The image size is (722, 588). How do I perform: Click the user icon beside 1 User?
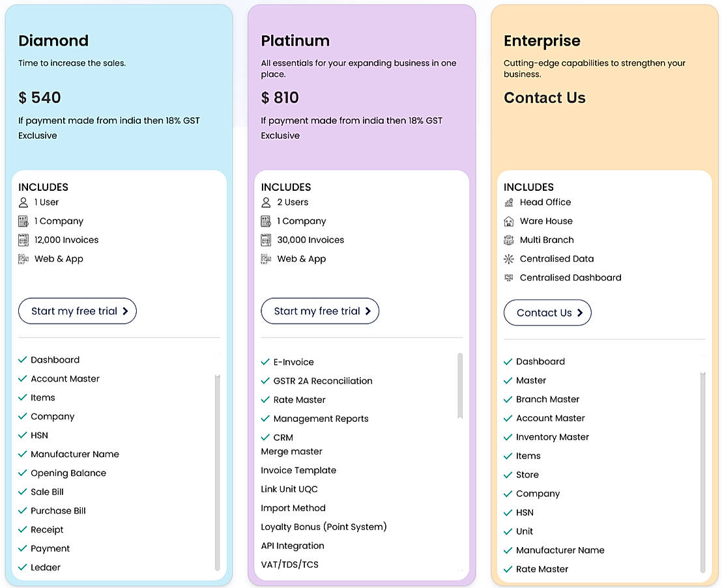[23, 203]
